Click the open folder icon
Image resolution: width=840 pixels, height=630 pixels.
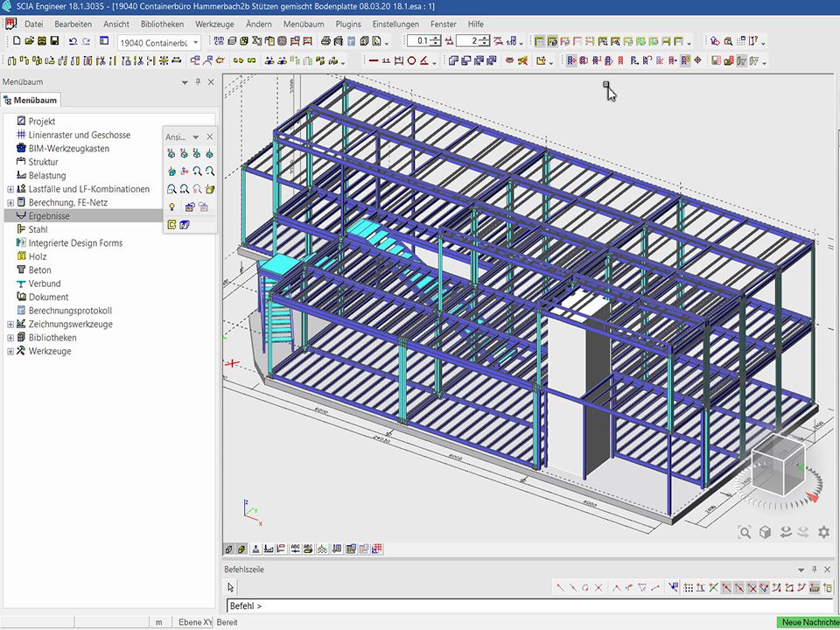point(29,41)
